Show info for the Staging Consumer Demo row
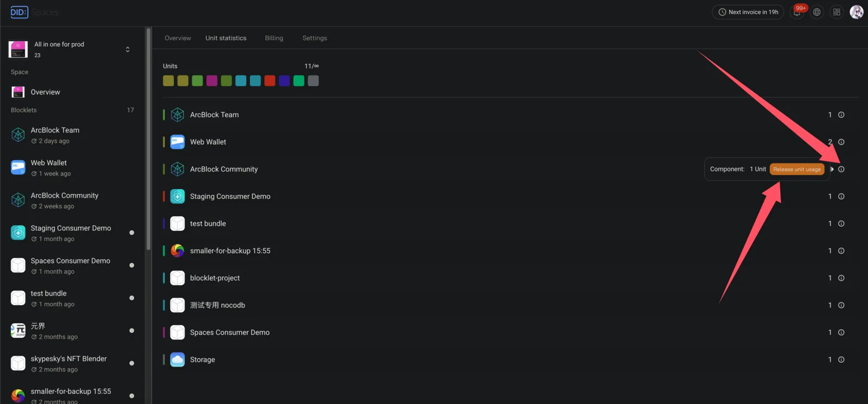 pyautogui.click(x=841, y=196)
